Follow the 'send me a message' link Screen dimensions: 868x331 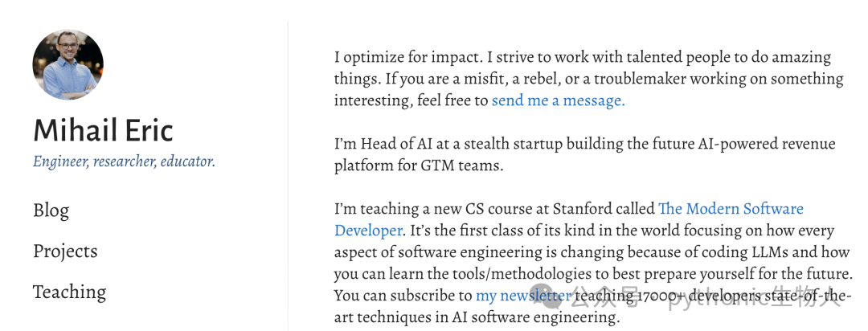[558, 100]
